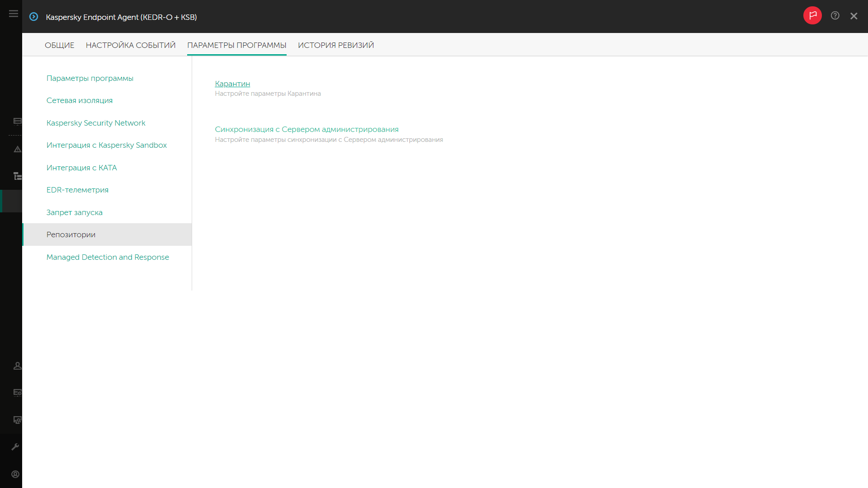
Task: Open the hamburger main menu
Action: [x=14, y=14]
